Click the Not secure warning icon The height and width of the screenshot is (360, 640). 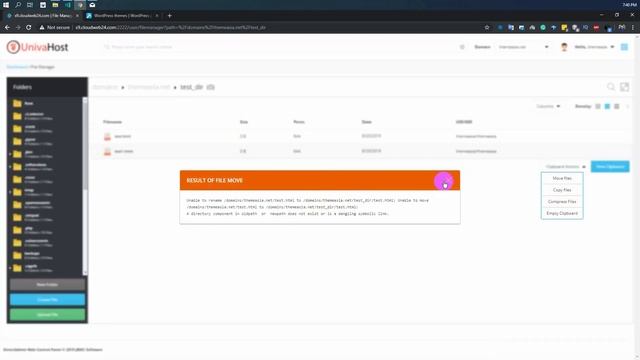click(x=42, y=27)
